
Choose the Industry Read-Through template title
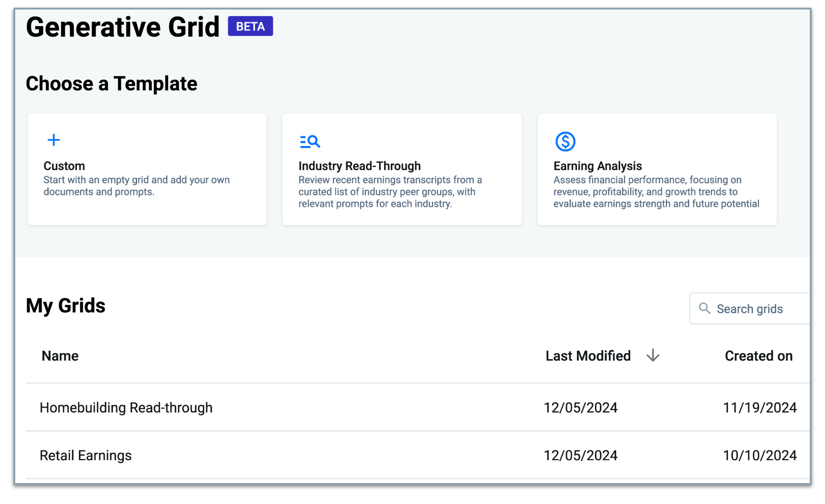click(x=360, y=166)
